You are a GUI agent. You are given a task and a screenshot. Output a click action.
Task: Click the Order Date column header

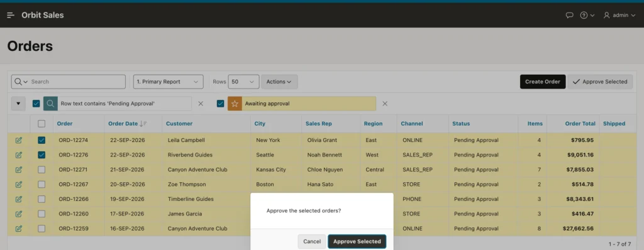[123, 124]
